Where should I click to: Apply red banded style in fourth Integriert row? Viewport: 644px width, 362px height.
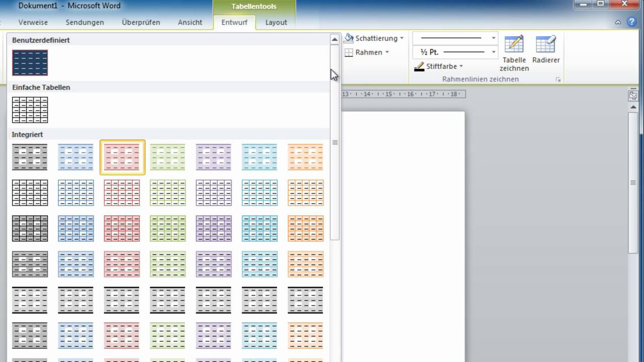click(122, 264)
